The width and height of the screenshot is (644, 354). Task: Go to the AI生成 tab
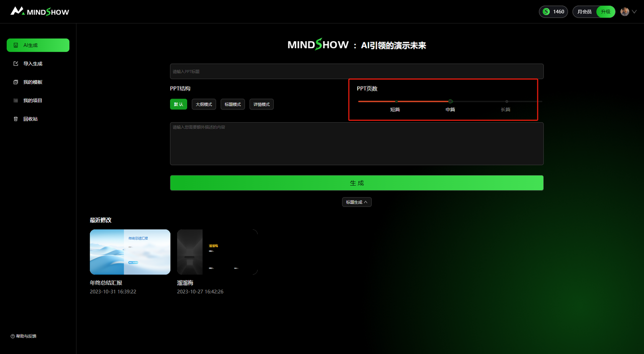38,45
